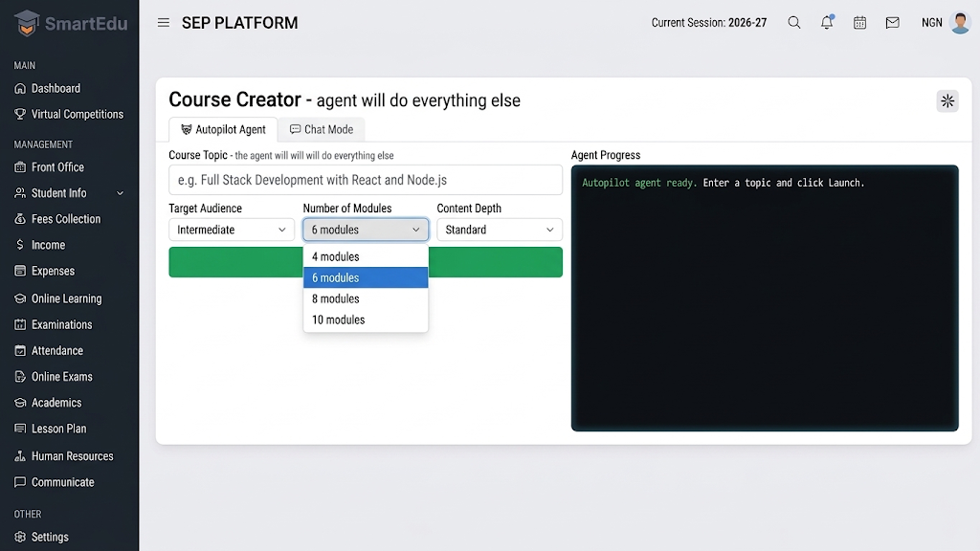Click the Human Resources org-chart icon
This screenshot has width=980, height=551.
pos(20,456)
